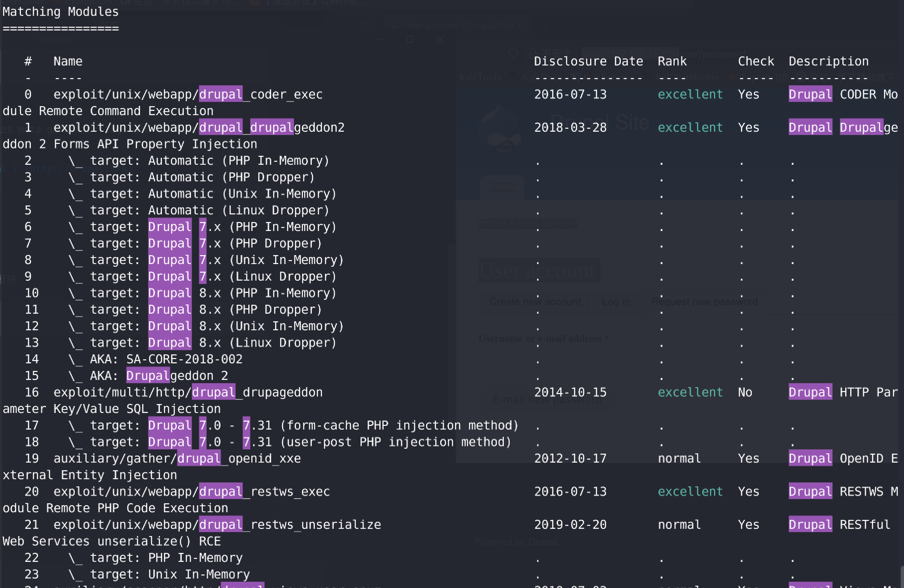Viewport: 904px width, 588px height.
Task: Click disclosure date 2019-02-20
Action: [571, 524]
